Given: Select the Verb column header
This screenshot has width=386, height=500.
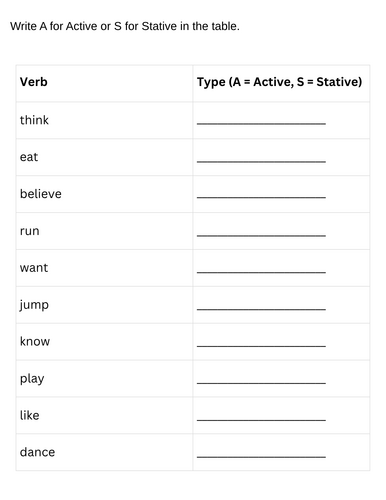Looking at the screenshot, I should (x=34, y=82).
